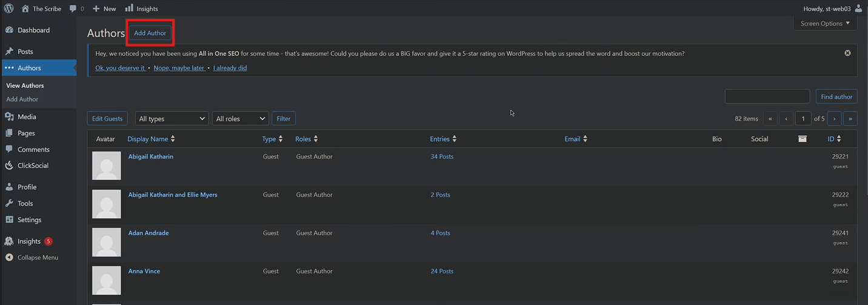Expand the Screen Options panel
Viewport: 868px width, 305px height.
[825, 24]
